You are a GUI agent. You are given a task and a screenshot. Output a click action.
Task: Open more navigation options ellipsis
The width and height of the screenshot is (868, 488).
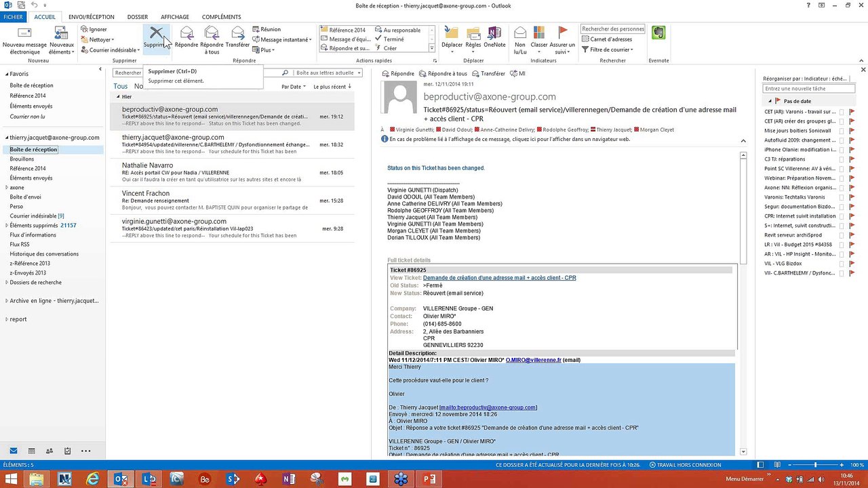tap(85, 451)
